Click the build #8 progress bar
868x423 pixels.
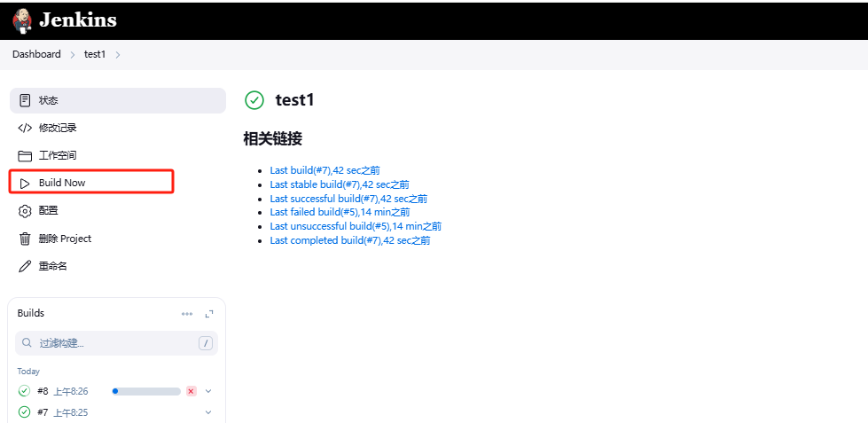(146, 391)
